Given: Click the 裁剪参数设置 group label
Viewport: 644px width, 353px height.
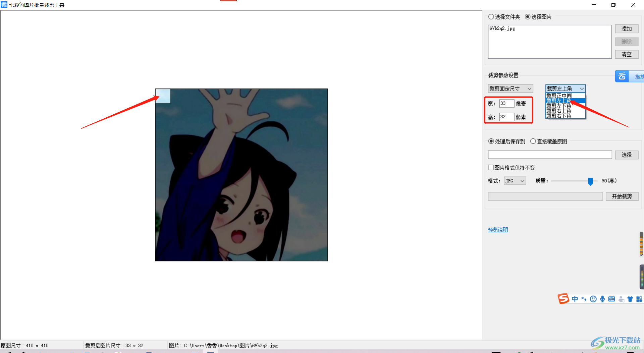Looking at the screenshot, I should pyautogui.click(x=503, y=75).
